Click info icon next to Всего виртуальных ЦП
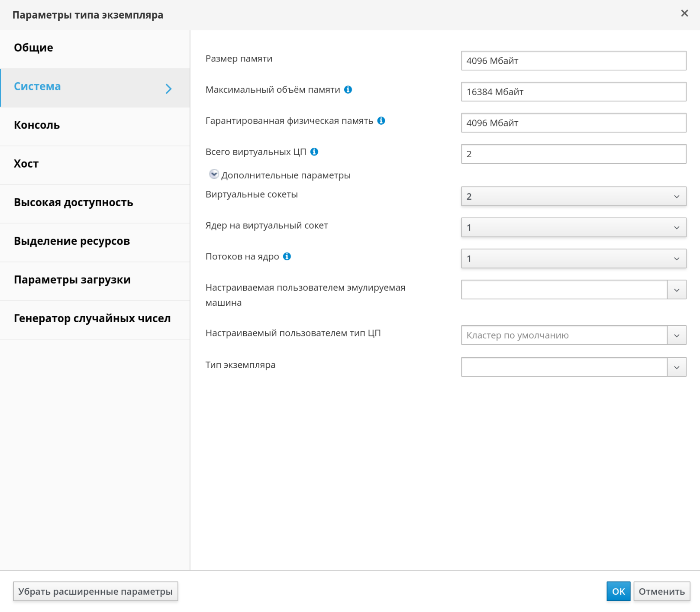Image resolution: width=700 pixels, height=612 pixels. click(x=314, y=152)
